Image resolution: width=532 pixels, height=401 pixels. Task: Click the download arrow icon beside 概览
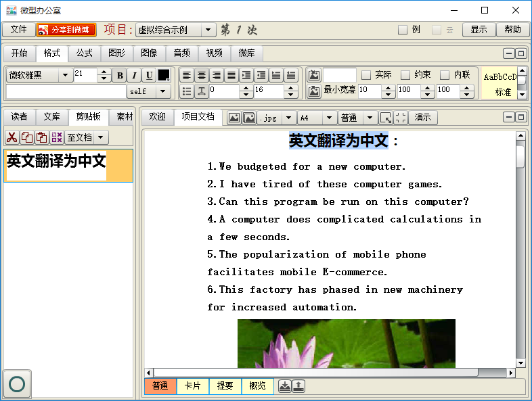pos(285,386)
